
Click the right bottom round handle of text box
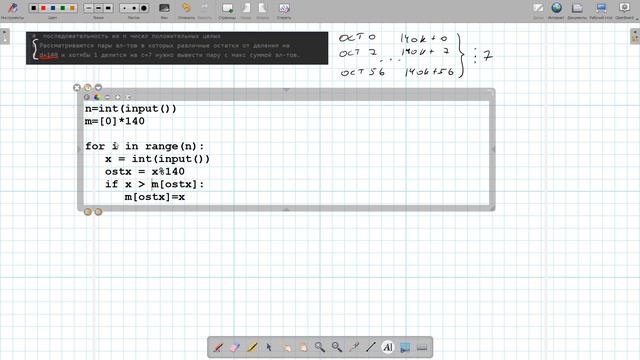[98, 212]
